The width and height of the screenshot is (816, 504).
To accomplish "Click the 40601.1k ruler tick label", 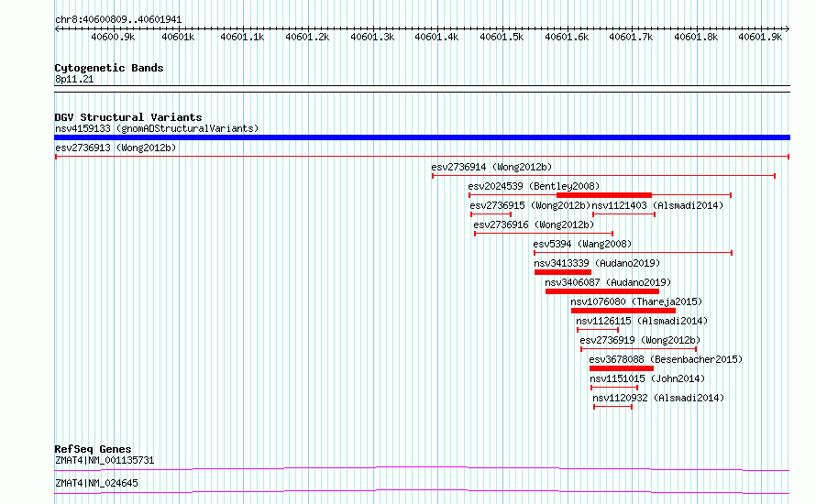I will click(242, 37).
